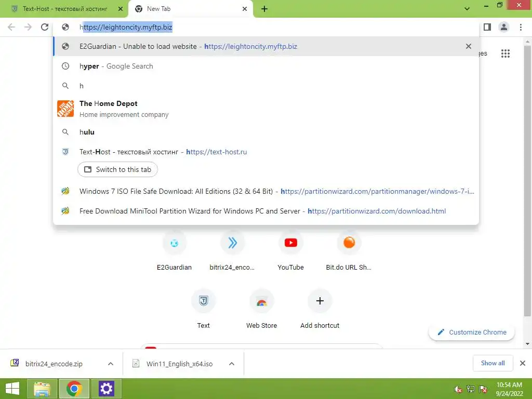Toggle the side panel icon
Screen dimensions: 532x399
tap(487, 27)
